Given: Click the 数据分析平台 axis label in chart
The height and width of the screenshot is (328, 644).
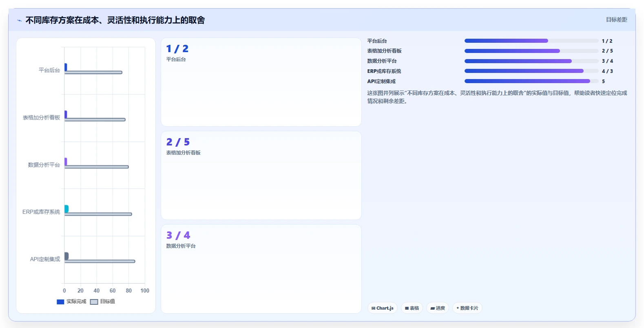Looking at the screenshot, I should tap(44, 165).
